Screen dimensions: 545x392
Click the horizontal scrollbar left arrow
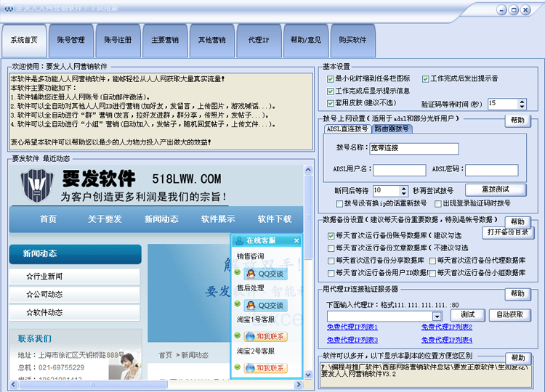coord(14,384)
